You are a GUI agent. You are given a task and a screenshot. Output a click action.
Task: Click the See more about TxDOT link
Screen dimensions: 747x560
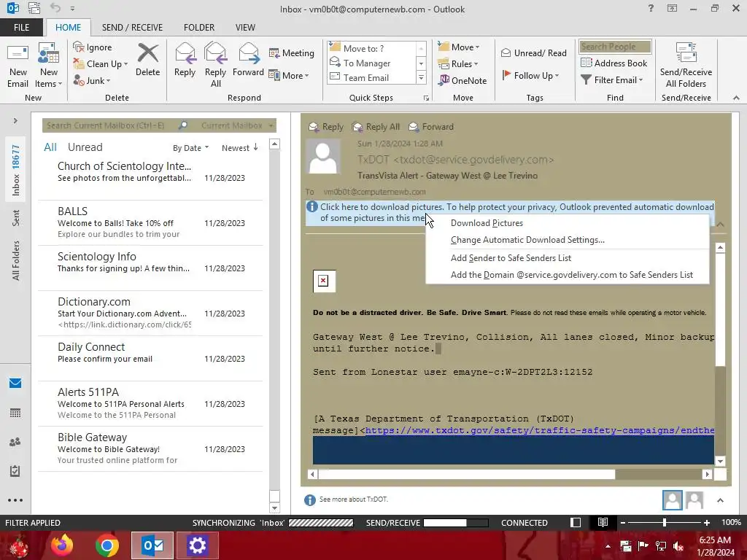coord(354,499)
